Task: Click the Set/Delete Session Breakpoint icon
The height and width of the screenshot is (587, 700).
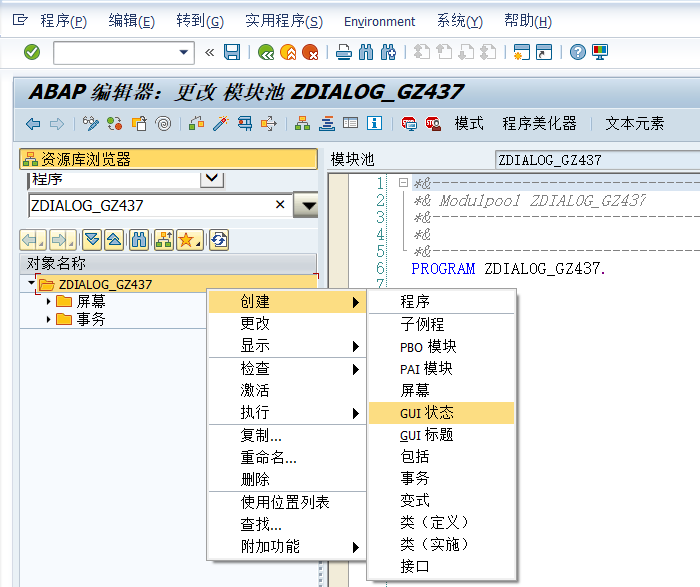Action: [x=409, y=124]
